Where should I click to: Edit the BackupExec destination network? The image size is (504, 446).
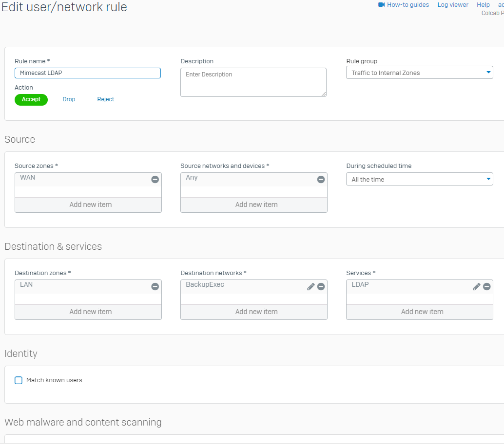[310, 287]
